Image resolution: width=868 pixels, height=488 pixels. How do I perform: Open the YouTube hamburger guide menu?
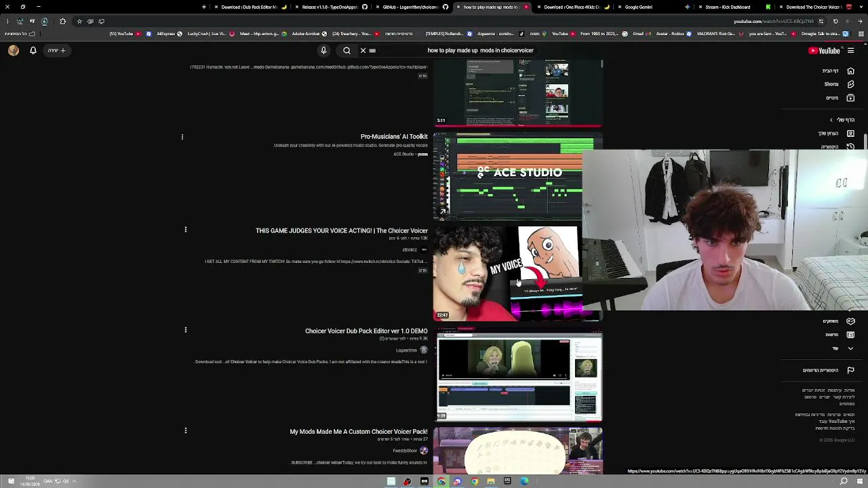(850, 50)
